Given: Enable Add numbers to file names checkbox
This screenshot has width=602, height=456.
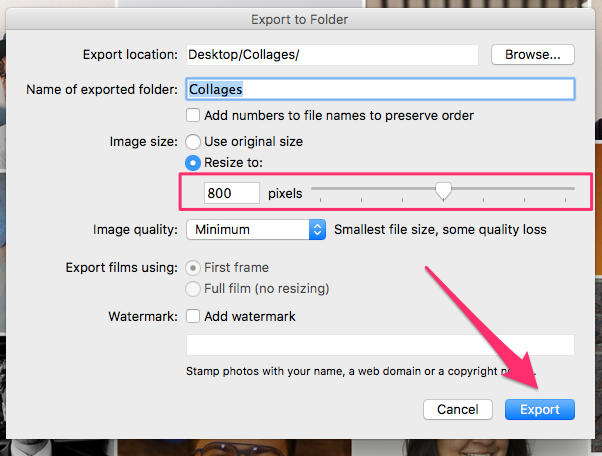Looking at the screenshot, I should [x=195, y=115].
